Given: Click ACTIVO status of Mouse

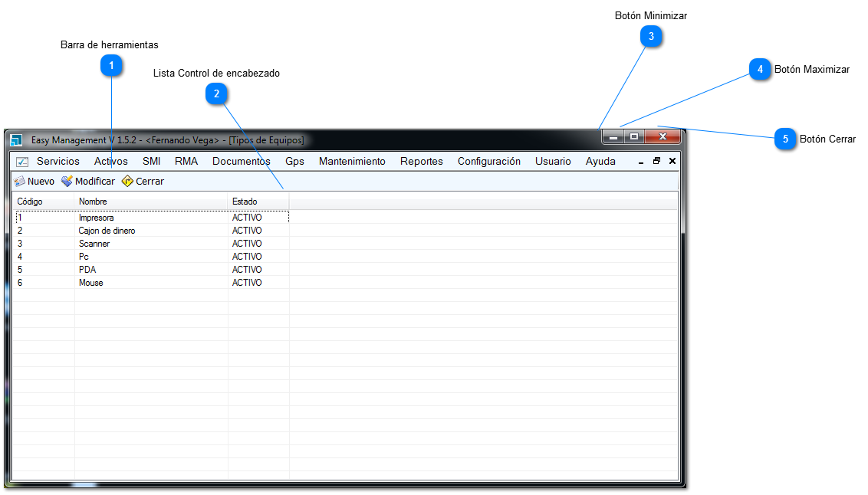Looking at the screenshot, I should (247, 283).
